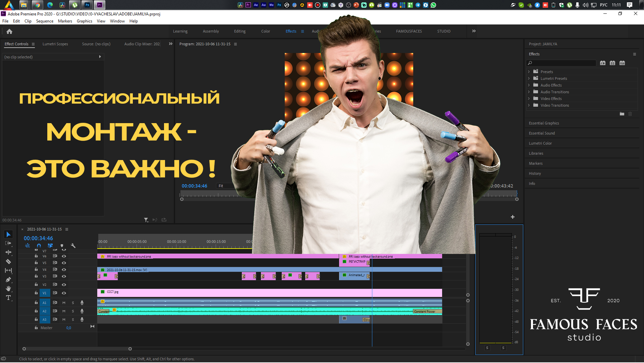The image size is (644, 363).
Task: Open the Button Editor plus icon
Action: (x=513, y=217)
